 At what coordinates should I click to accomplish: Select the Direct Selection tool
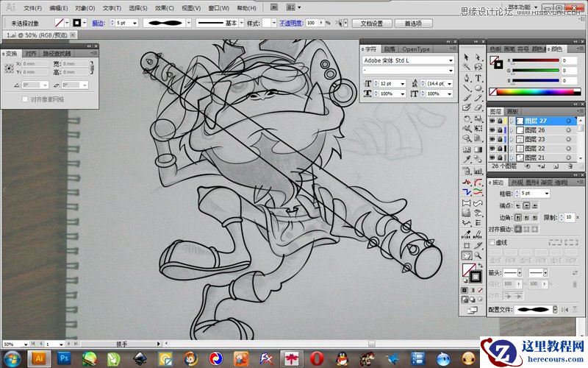pyautogui.click(x=478, y=57)
